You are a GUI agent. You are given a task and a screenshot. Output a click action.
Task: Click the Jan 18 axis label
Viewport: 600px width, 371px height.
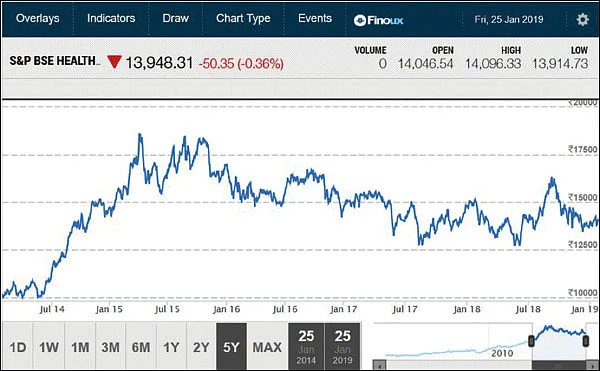point(467,309)
